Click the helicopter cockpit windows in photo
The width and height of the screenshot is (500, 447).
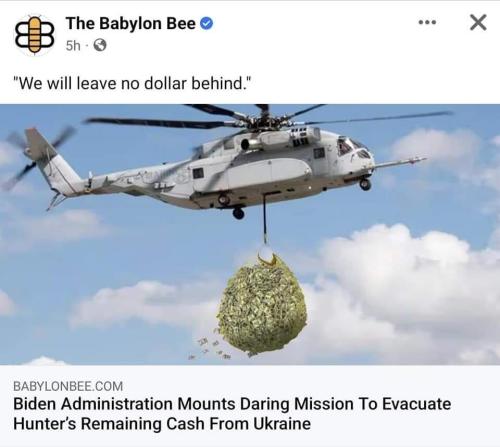[x=353, y=148]
